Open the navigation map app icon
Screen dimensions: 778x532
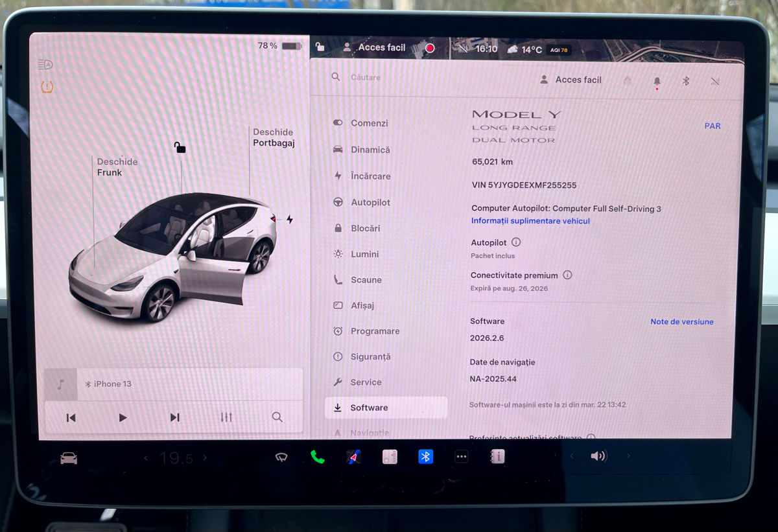point(353,457)
